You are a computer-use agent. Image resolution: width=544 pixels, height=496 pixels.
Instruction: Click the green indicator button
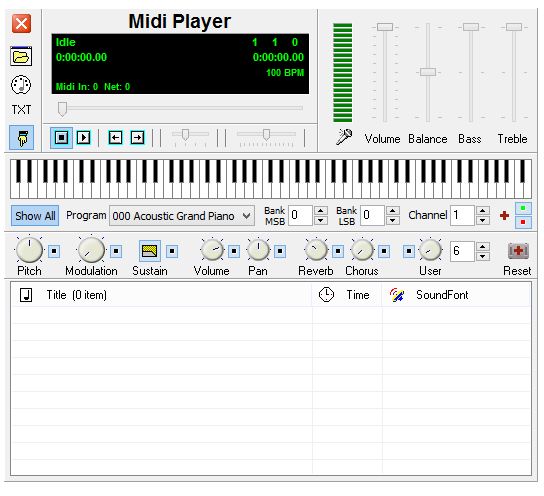pyautogui.click(x=523, y=208)
